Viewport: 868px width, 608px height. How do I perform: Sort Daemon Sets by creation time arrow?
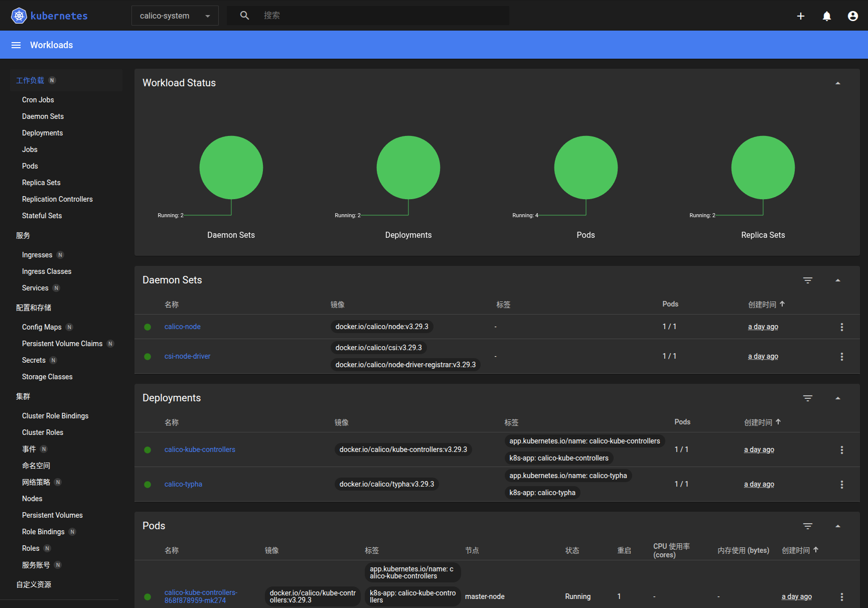pyautogui.click(x=782, y=304)
